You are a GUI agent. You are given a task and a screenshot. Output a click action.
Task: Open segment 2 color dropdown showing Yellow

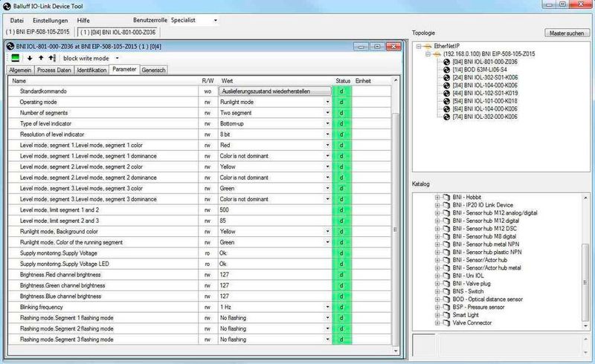[x=328, y=167]
